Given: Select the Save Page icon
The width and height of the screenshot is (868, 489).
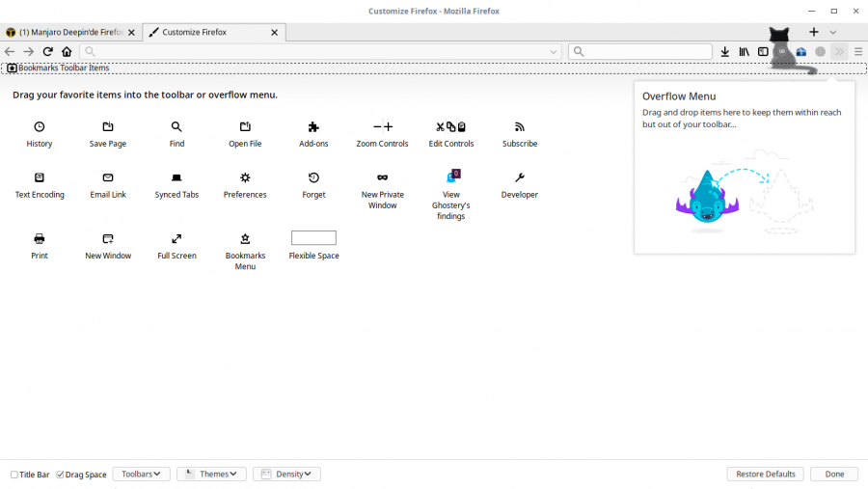Looking at the screenshot, I should tap(108, 126).
